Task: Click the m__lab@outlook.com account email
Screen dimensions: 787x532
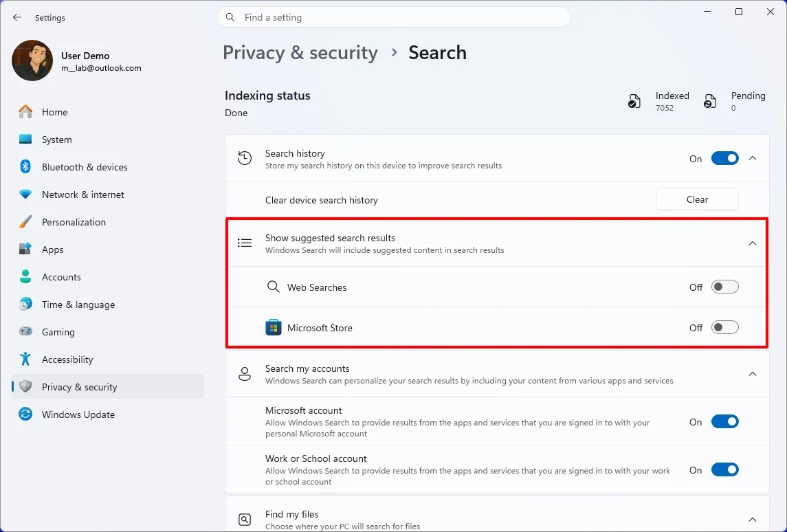Action: coord(102,68)
